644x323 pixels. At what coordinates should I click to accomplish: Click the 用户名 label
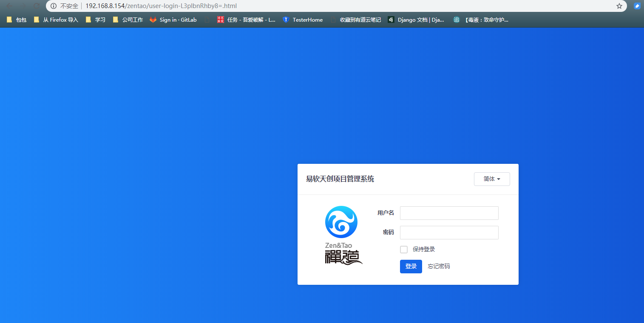point(386,213)
